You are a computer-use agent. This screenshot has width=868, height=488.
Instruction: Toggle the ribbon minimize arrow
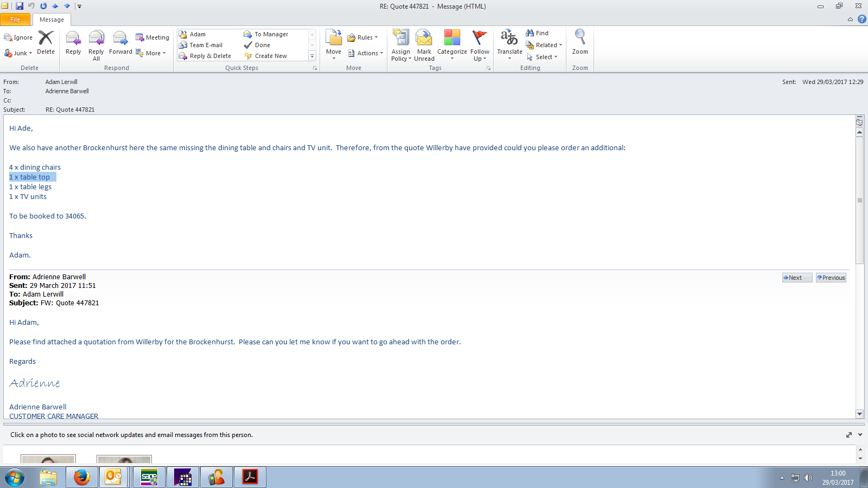click(x=850, y=20)
